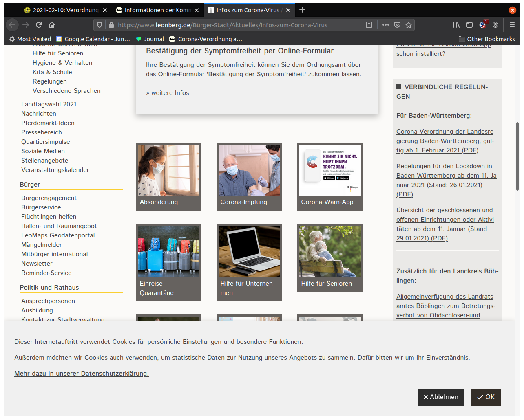Open 'Mehr dazu in unserer Datenschutzerklärung' link
The width and height of the screenshot is (524, 420).
[x=82, y=374]
